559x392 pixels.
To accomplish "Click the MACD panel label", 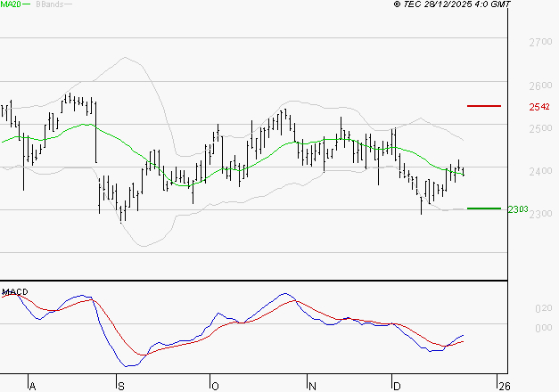I will (15, 292).
